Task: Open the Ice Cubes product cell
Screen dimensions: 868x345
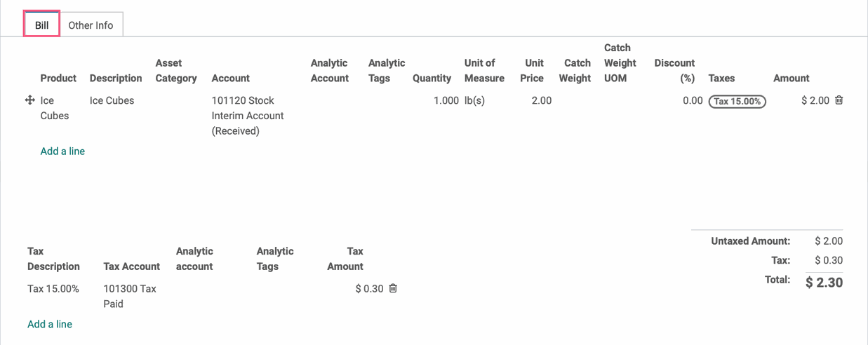Action: tap(55, 108)
